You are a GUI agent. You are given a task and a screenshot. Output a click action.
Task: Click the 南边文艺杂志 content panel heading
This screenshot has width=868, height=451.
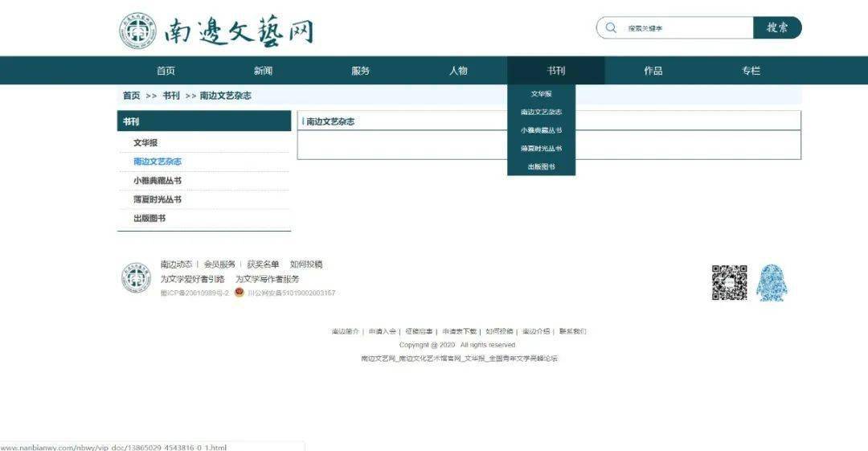330,121
